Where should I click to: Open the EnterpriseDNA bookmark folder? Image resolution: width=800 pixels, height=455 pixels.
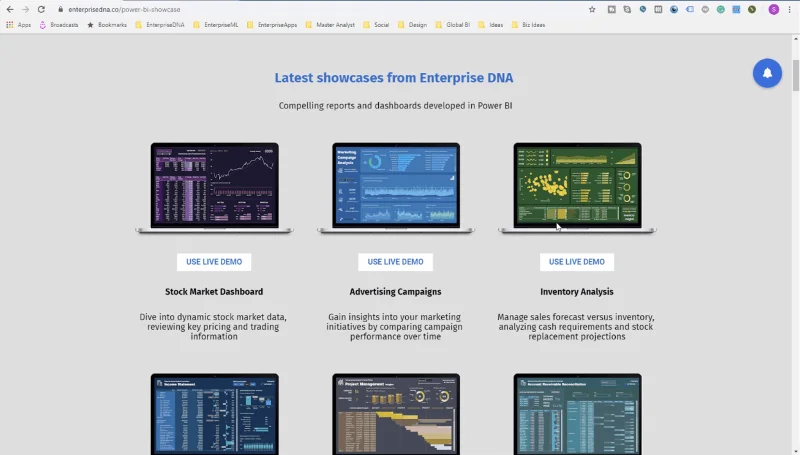click(x=160, y=24)
